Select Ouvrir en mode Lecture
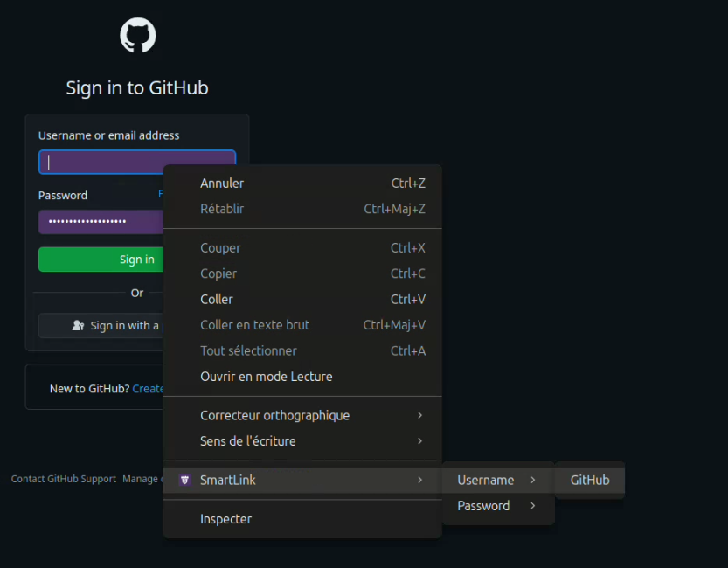This screenshot has width=728, height=568. pyautogui.click(x=266, y=377)
